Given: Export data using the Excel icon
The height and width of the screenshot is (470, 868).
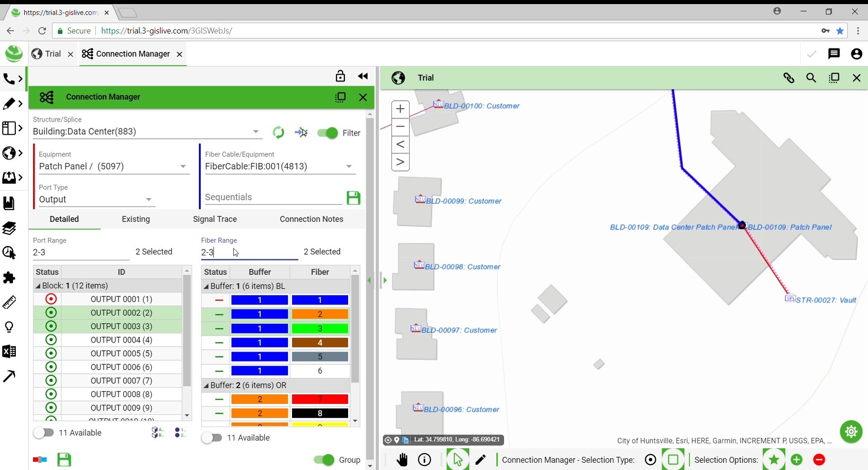Looking at the screenshot, I should pyautogui.click(x=10, y=352).
